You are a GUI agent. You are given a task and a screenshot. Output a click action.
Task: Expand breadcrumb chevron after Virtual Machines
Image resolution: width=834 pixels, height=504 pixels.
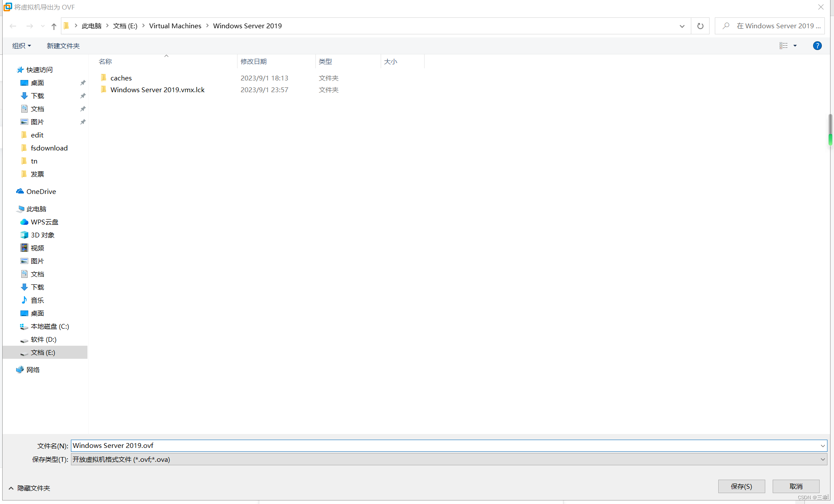(208, 26)
